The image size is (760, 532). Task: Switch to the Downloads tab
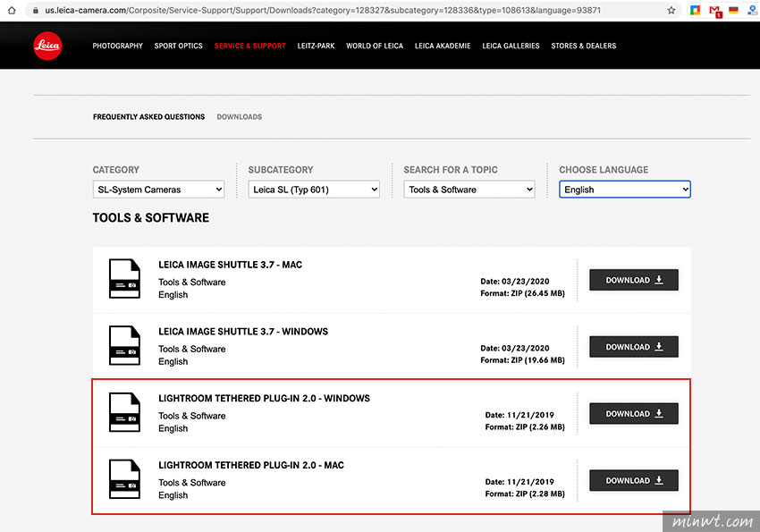click(240, 117)
